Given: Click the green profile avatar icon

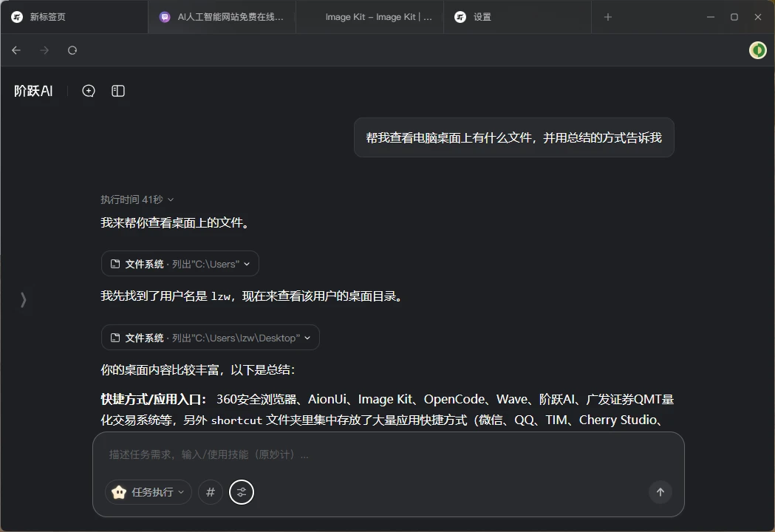Looking at the screenshot, I should coord(757,50).
